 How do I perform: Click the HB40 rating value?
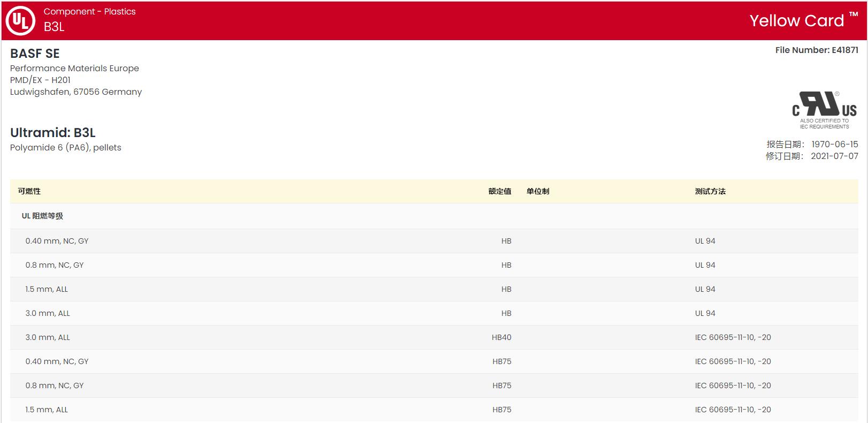[x=501, y=337]
